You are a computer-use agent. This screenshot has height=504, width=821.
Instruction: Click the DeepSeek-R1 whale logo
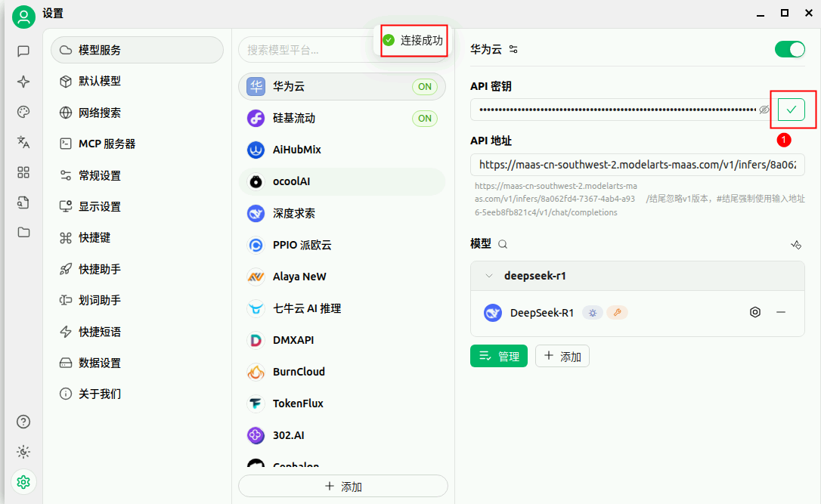(493, 313)
